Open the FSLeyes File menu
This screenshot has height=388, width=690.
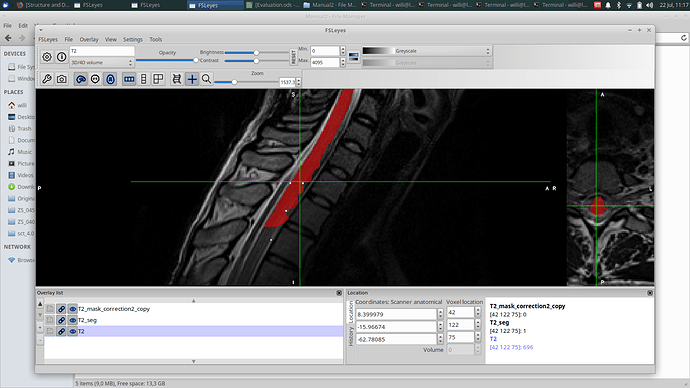coord(69,40)
